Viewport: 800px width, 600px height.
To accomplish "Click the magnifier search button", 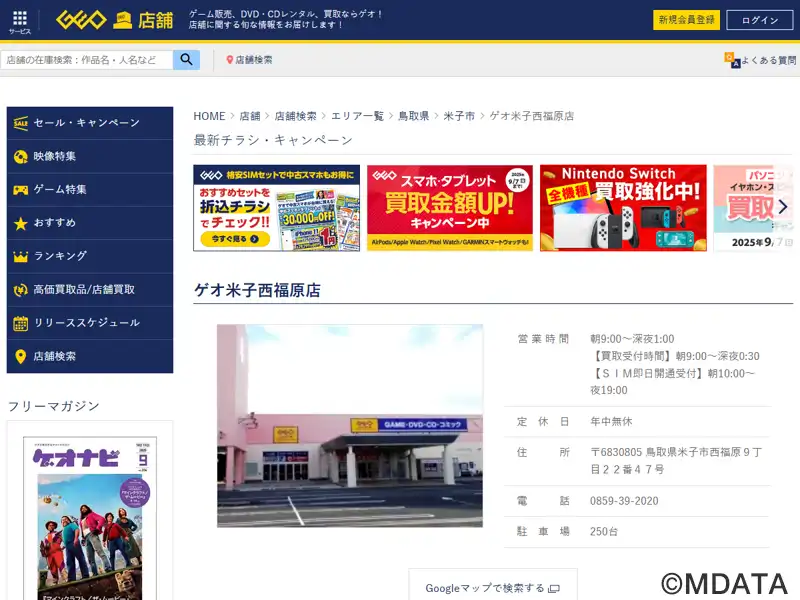I will [x=186, y=60].
